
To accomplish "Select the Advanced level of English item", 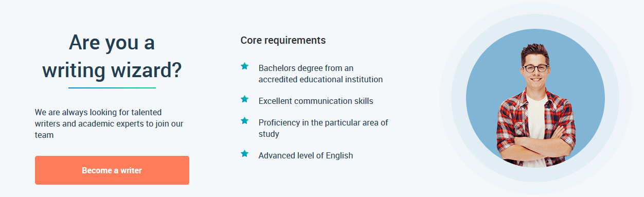I will click(306, 155).
